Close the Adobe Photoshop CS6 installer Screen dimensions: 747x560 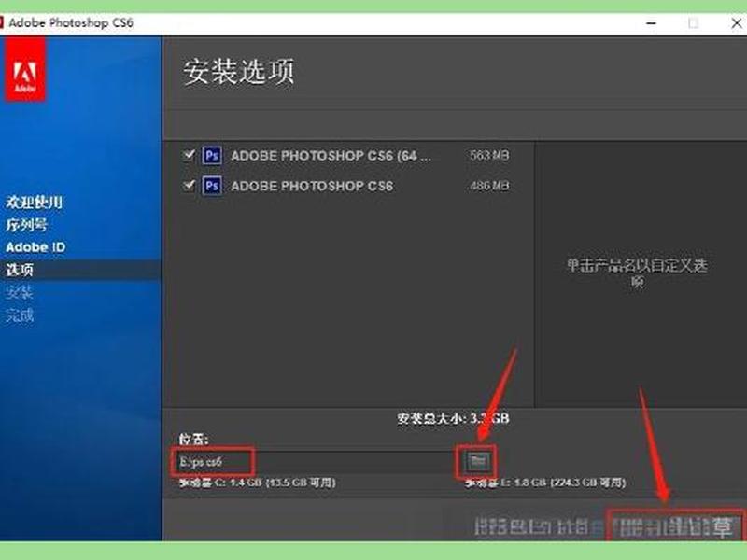(x=736, y=22)
